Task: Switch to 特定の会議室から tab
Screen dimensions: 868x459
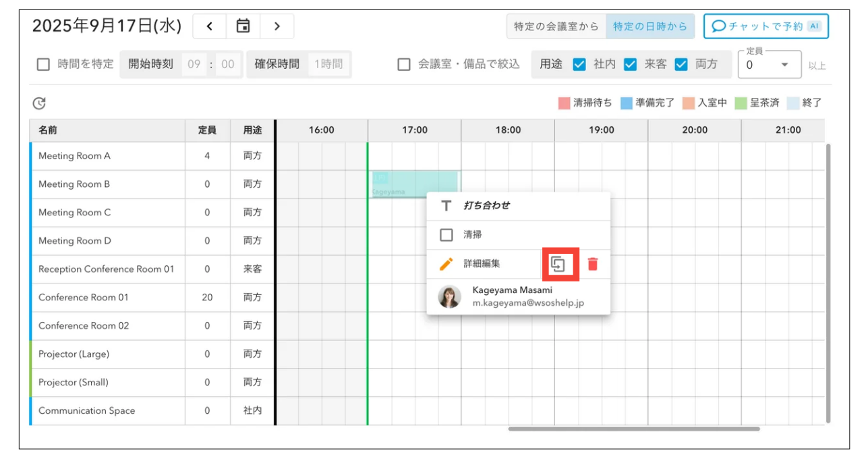Action: pyautogui.click(x=556, y=26)
